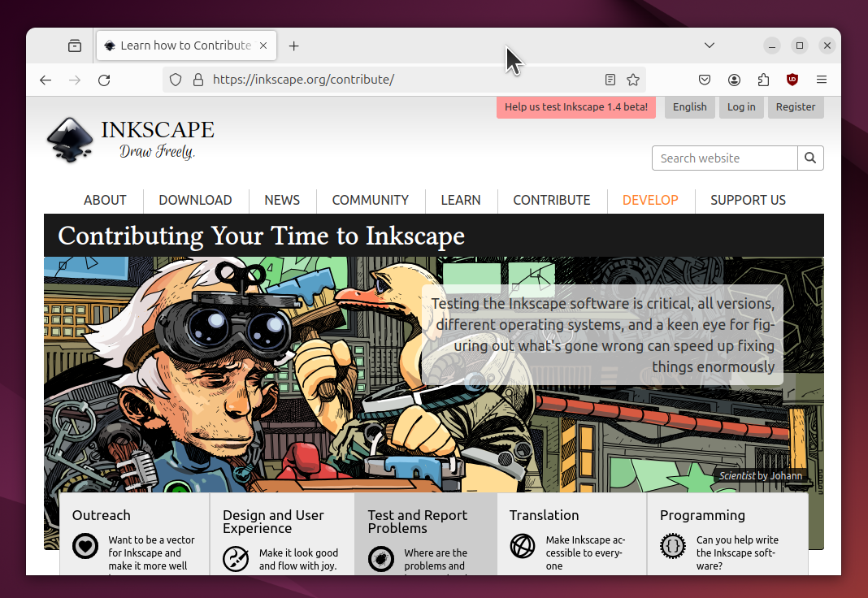Open the LEARN menu
The height and width of the screenshot is (598, 868).
click(x=461, y=200)
